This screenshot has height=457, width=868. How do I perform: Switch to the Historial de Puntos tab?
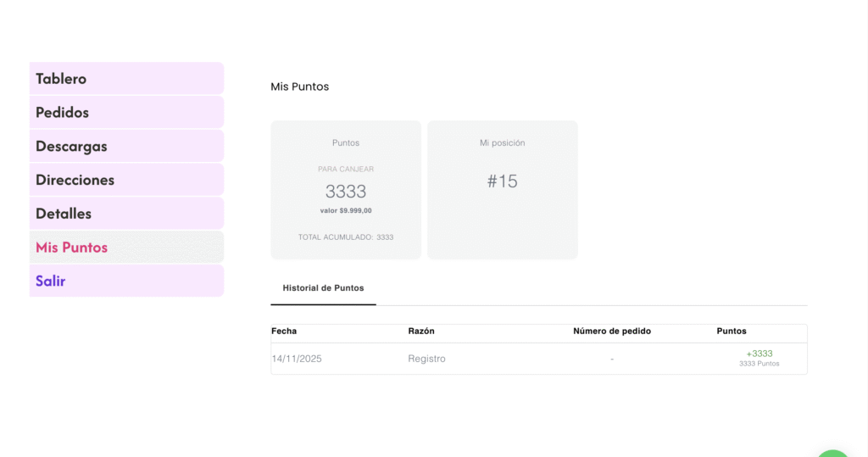tap(323, 288)
